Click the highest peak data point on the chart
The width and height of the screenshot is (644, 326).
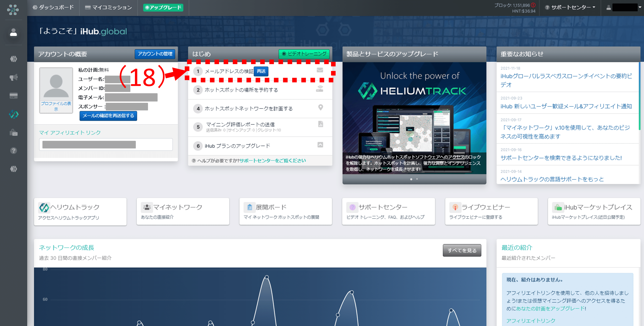267,277
